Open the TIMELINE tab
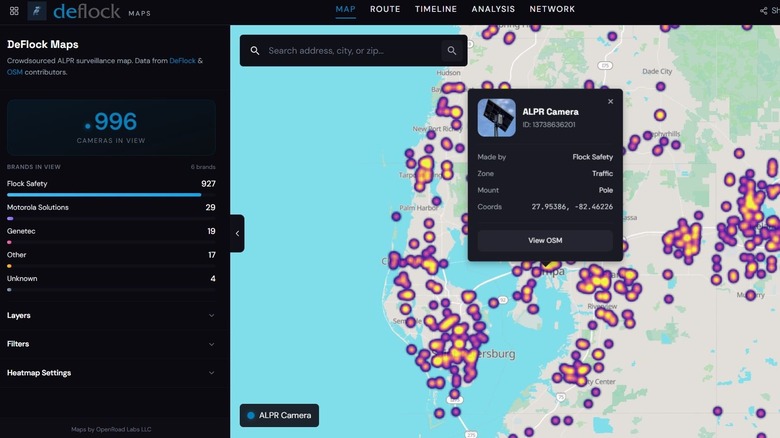The image size is (780, 438). 436,9
